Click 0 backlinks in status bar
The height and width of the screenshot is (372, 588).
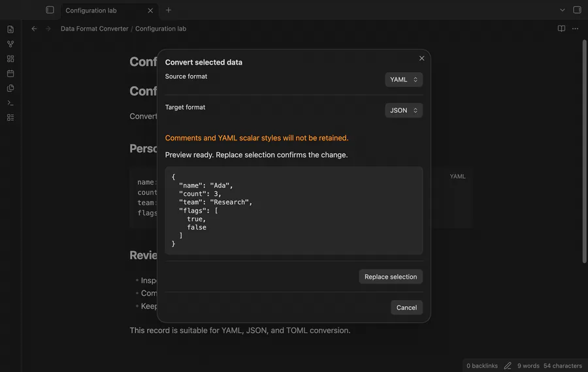(482, 365)
